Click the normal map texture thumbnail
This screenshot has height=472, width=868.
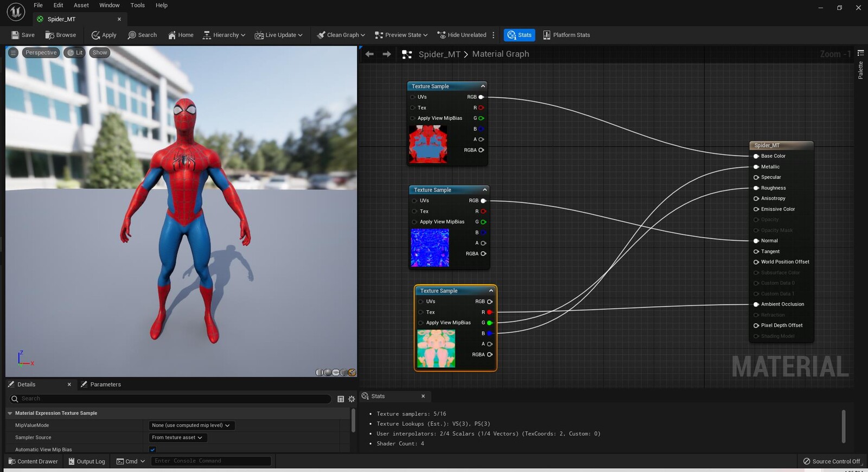pyautogui.click(x=430, y=248)
